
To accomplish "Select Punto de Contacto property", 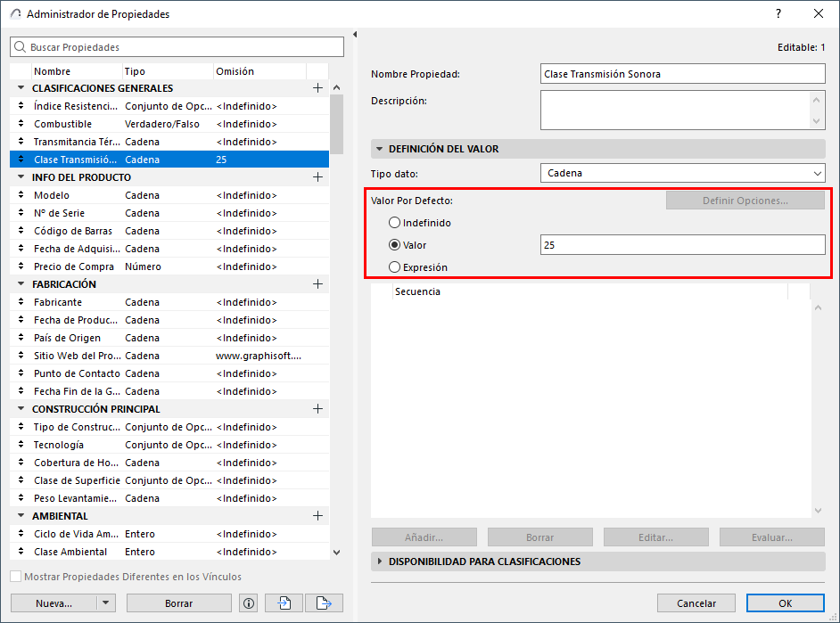I will click(x=169, y=373).
